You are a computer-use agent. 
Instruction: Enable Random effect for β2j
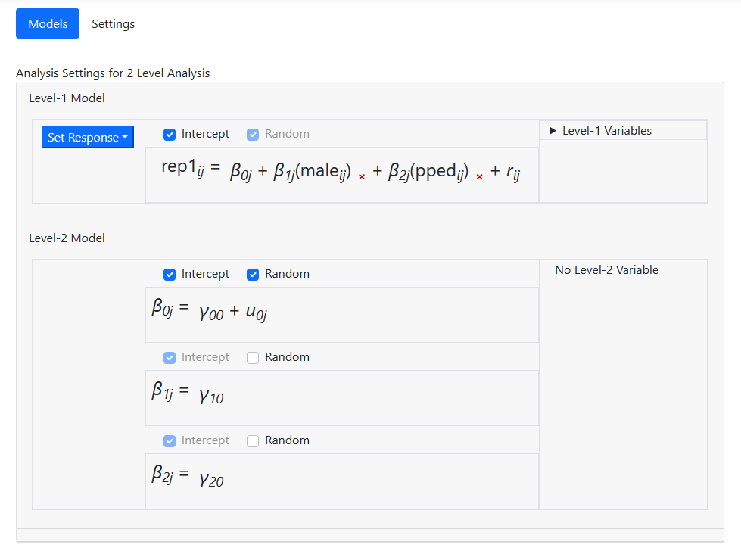pyautogui.click(x=254, y=440)
